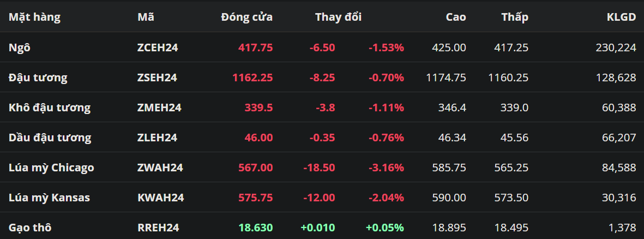Open the Đậu tương commodity name
This screenshot has width=644, height=239.
click(x=38, y=77)
